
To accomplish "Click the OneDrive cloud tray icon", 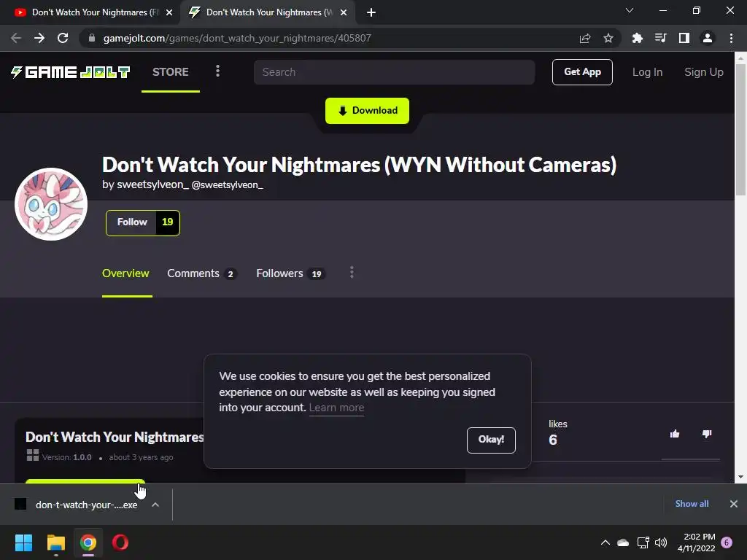I will point(623,542).
